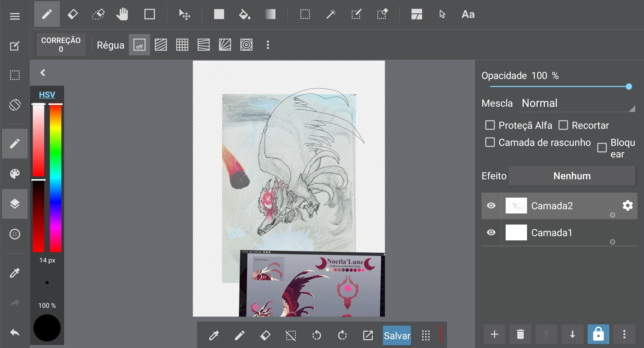Click the hue rainbow color bar
This screenshot has height=348, width=644.
[x=55, y=178]
